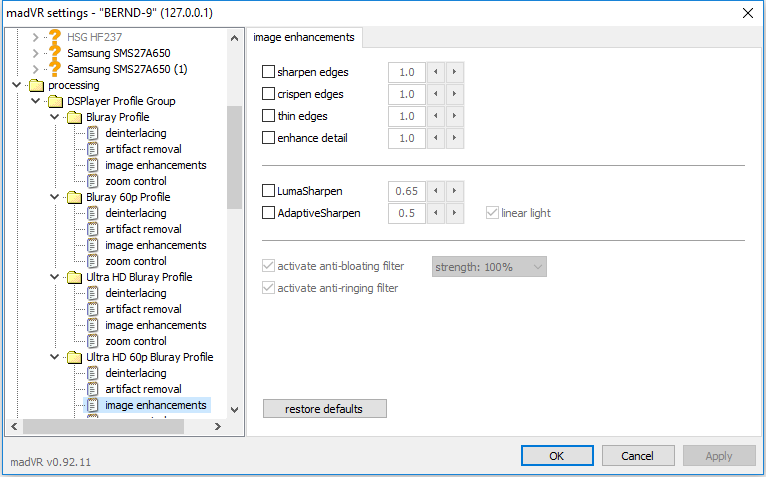
Task: Enable the AdaptiveSharpen checkbox
Action: point(268,213)
